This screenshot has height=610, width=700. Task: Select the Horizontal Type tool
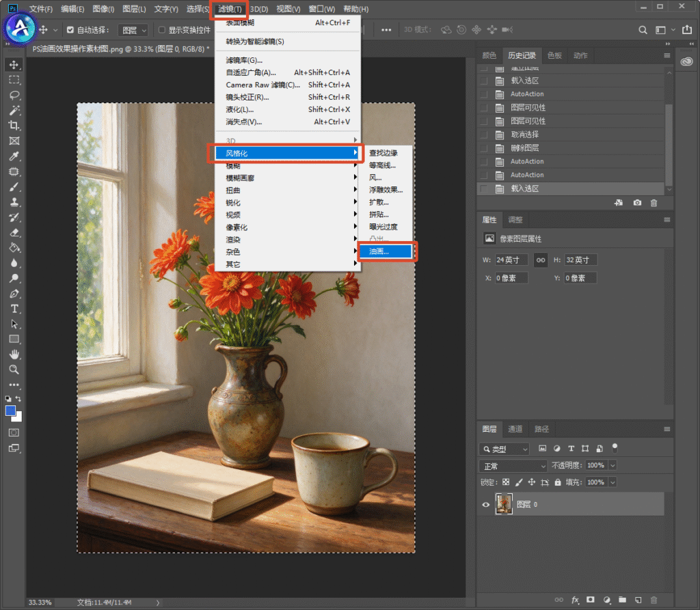14,309
